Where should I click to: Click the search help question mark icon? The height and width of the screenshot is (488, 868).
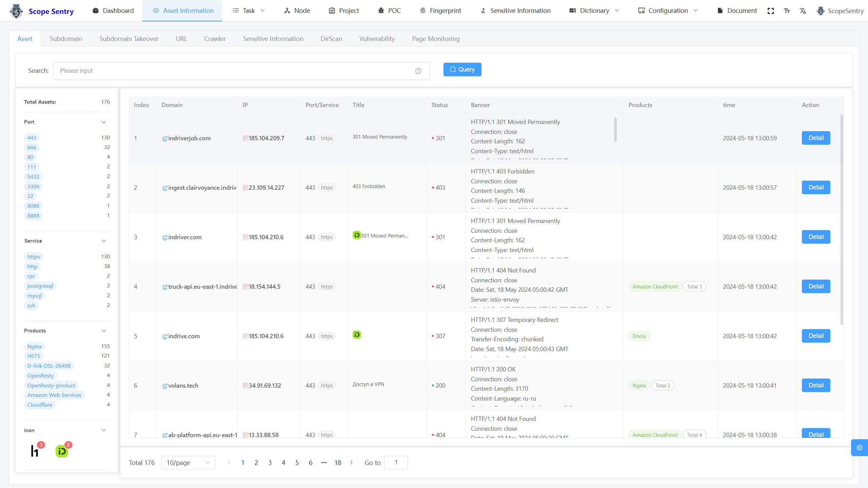tap(418, 71)
